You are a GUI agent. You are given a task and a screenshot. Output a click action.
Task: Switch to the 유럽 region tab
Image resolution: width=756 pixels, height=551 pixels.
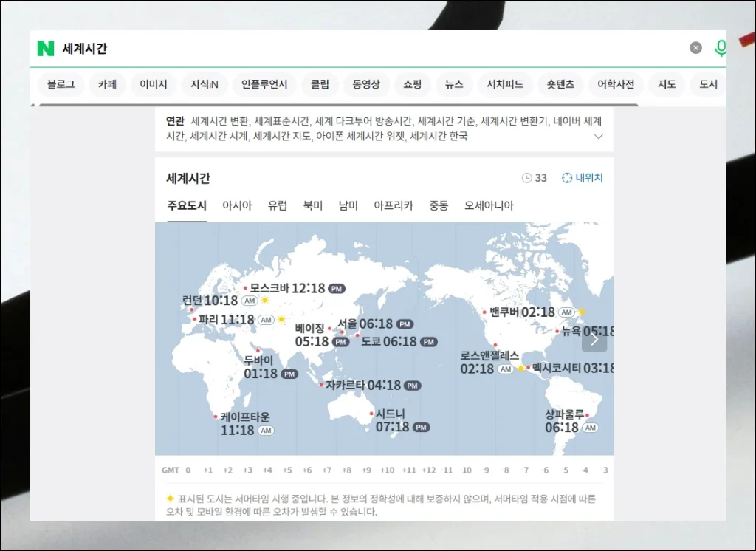click(278, 205)
